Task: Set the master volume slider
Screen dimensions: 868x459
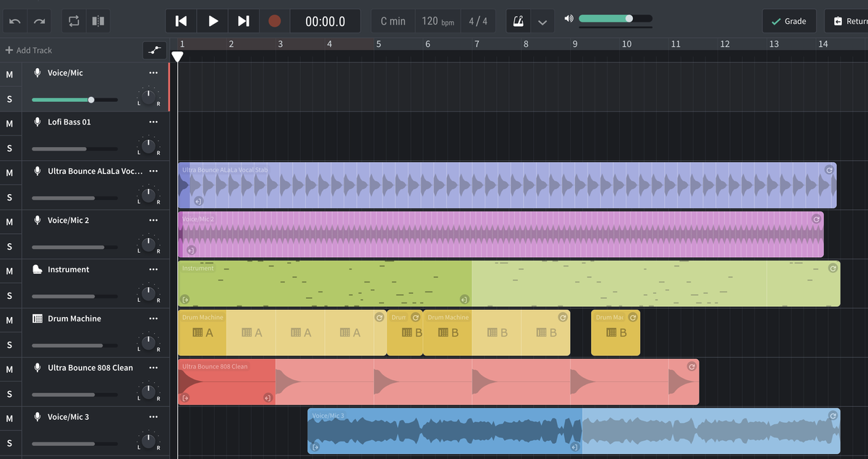Action: (x=616, y=18)
